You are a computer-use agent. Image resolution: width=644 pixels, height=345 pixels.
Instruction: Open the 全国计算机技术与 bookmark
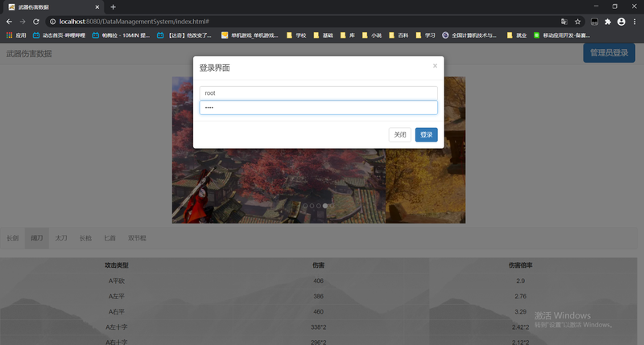469,35
